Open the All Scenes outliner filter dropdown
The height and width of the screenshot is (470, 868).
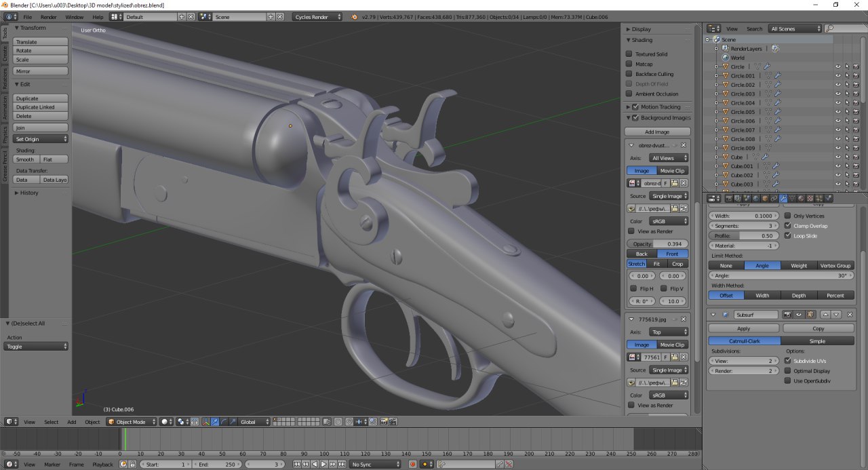coord(795,28)
